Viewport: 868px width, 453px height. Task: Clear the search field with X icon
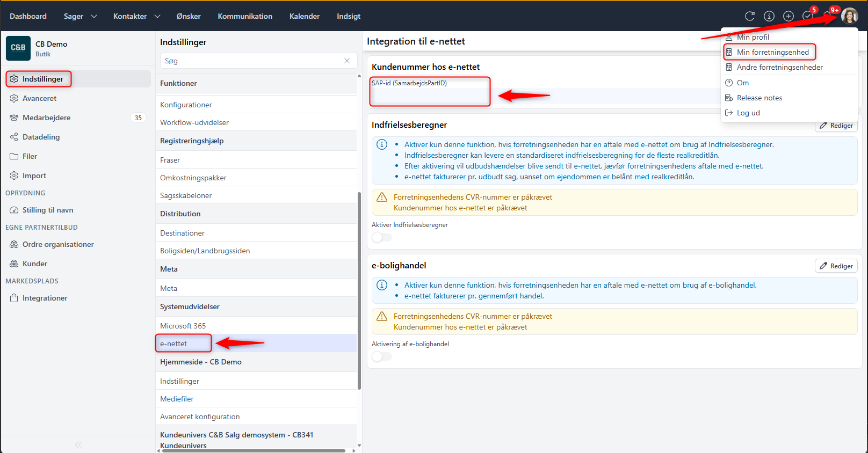coord(347,61)
